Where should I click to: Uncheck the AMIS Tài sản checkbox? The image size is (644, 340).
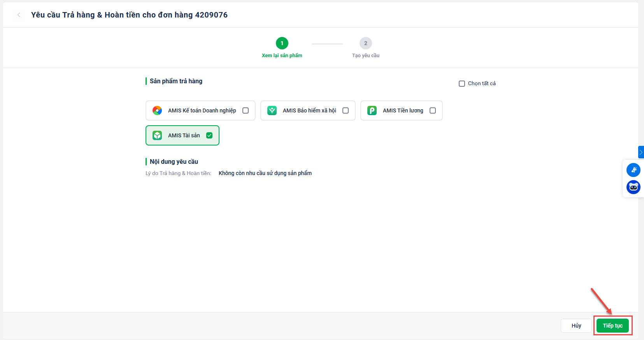209,135
